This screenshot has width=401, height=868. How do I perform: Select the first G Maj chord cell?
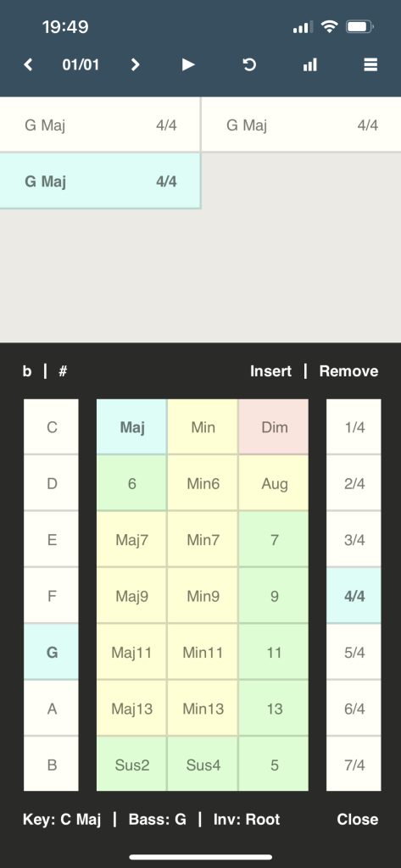pyautogui.click(x=100, y=125)
